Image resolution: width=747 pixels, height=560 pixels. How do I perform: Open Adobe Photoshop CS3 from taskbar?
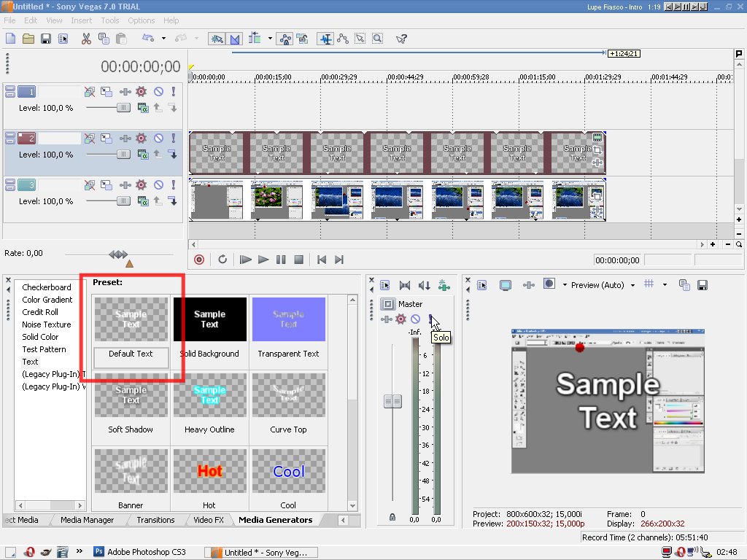click(x=139, y=552)
